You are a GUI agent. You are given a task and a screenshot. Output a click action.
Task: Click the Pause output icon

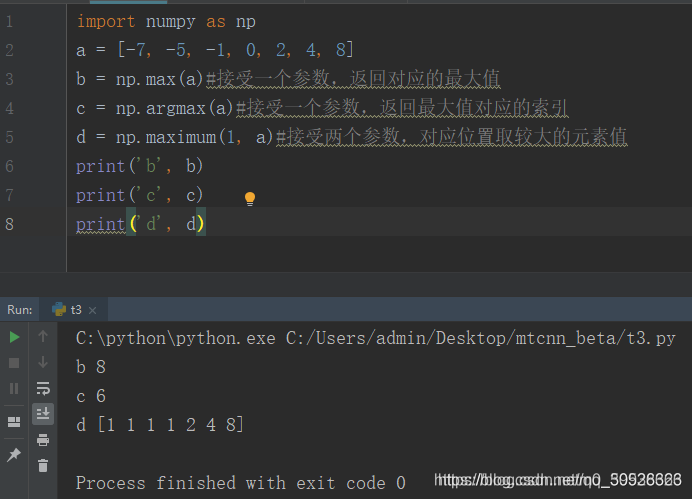pyautogui.click(x=14, y=389)
